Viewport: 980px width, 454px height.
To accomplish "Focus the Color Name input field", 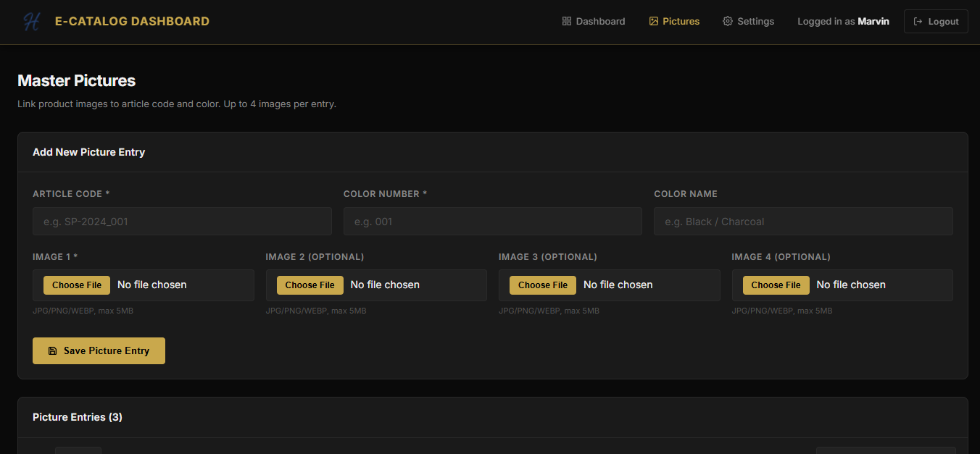I will (x=803, y=222).
